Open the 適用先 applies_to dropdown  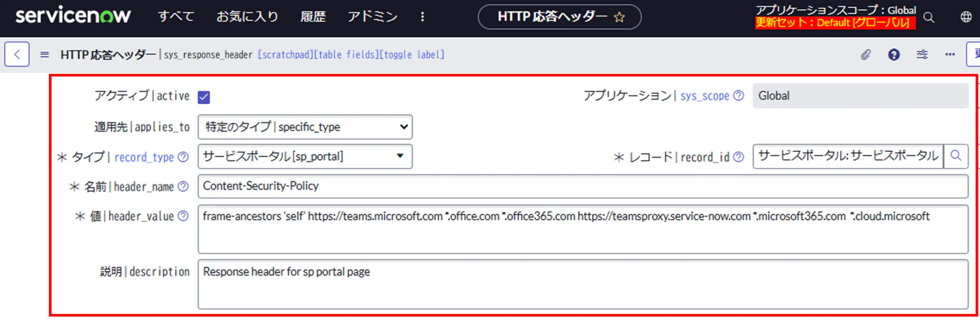pos(305,127)
